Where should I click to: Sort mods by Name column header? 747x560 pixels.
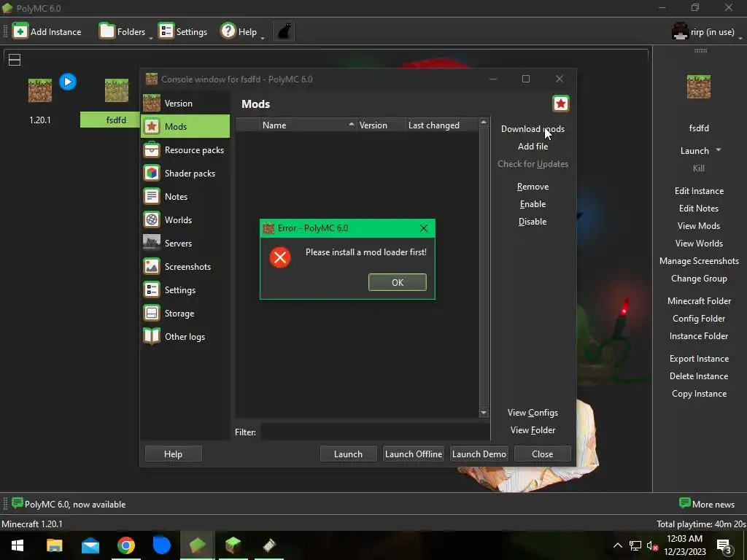pos(309,125)
